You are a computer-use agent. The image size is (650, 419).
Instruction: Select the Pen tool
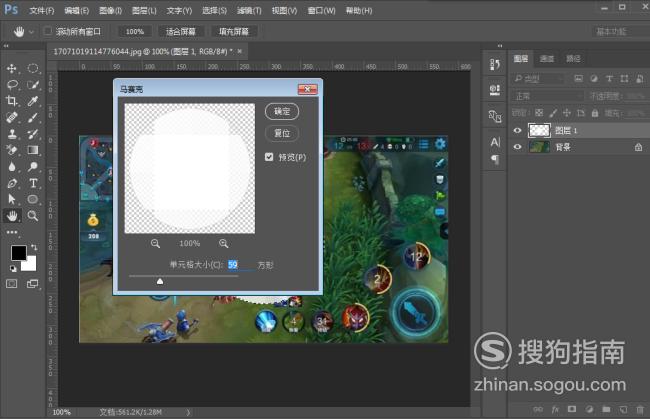coord(12,183)
